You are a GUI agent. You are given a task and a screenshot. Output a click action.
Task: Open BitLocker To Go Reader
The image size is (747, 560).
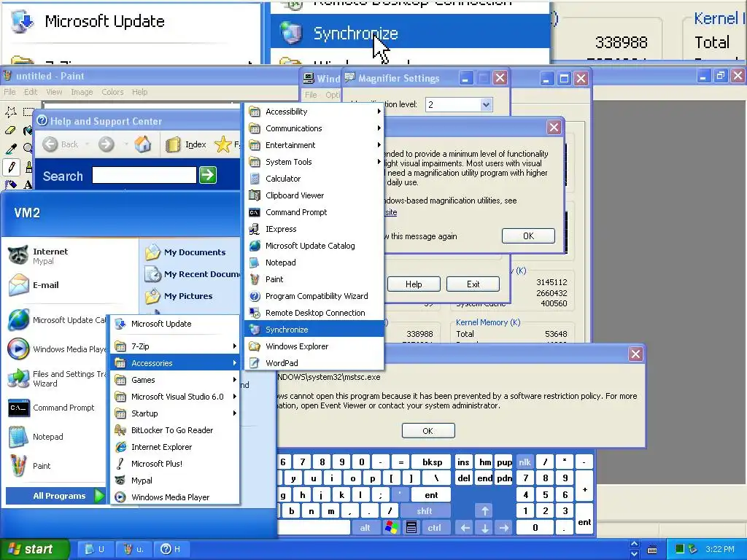tap(175, 430)
